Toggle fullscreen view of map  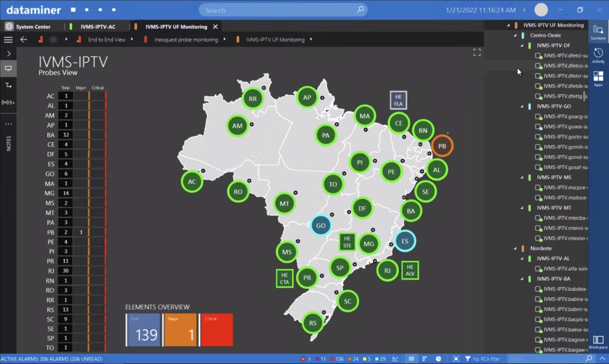click(x=477, y=52)
